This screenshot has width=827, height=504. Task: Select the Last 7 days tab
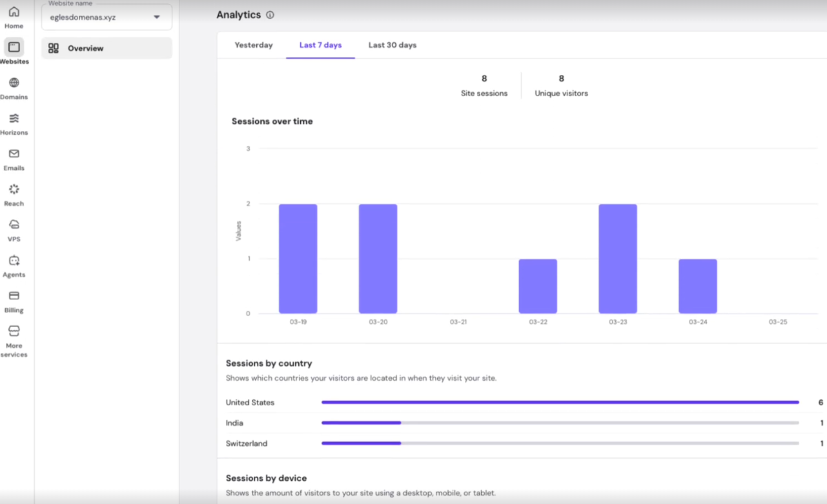(x=320, y=45)
